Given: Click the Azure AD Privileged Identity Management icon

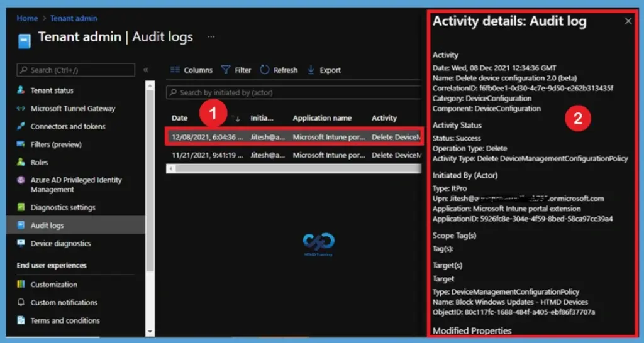Looking at the screenshot, I should pyautogui.click(x=21, y=180).
